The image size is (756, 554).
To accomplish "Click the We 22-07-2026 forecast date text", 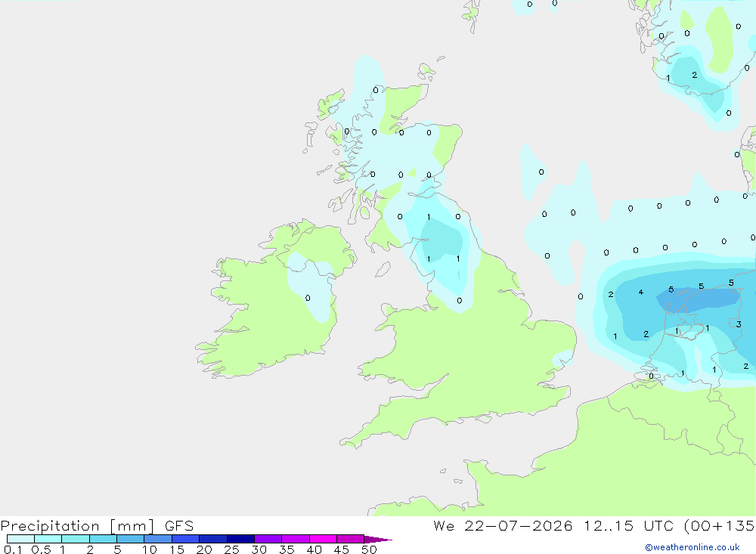I will [503, 525].
